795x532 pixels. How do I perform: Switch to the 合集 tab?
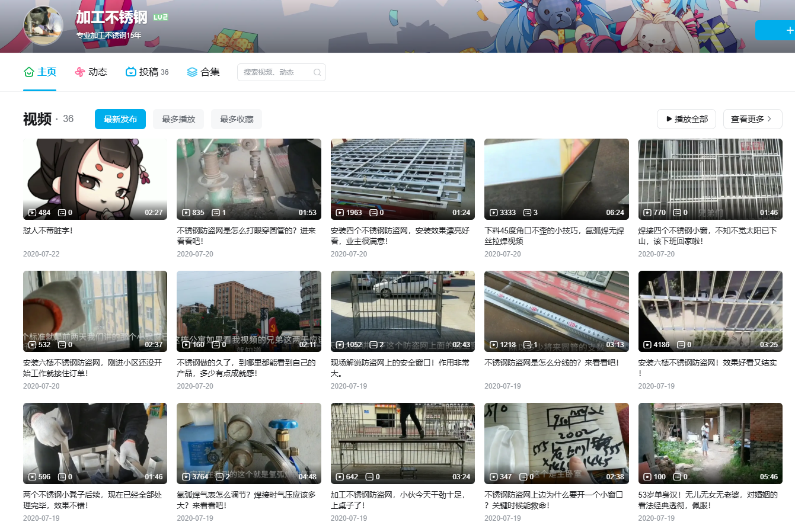[203, 72]
